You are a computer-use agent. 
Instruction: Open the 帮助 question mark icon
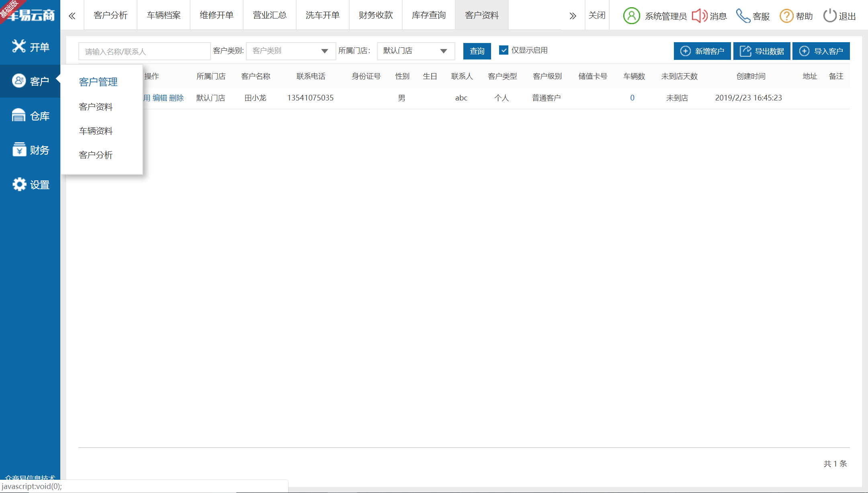[x=786, y=16]
